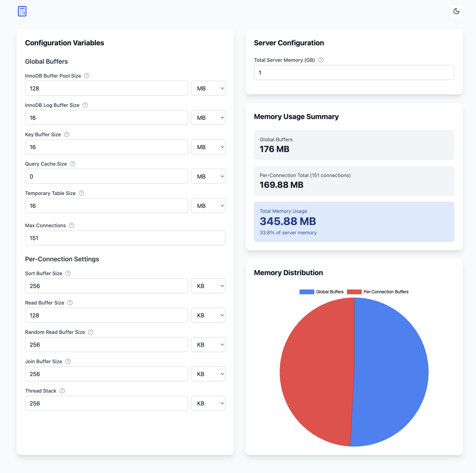Click the calculator app logo
This screenshot has height=473, width=476.
22,11
